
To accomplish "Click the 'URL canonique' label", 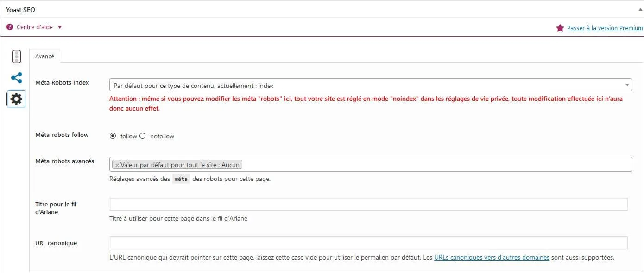I will [x=56, y=243].
